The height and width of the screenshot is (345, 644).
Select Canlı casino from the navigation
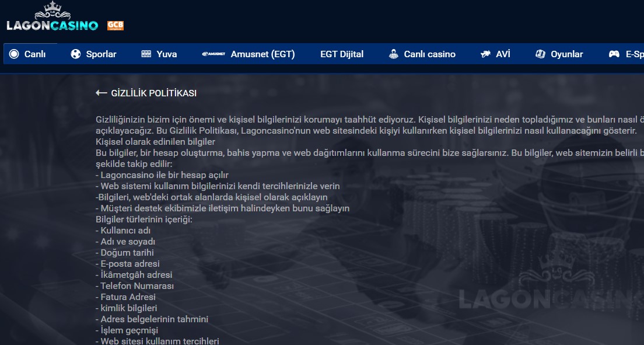[x=430, y=54]
